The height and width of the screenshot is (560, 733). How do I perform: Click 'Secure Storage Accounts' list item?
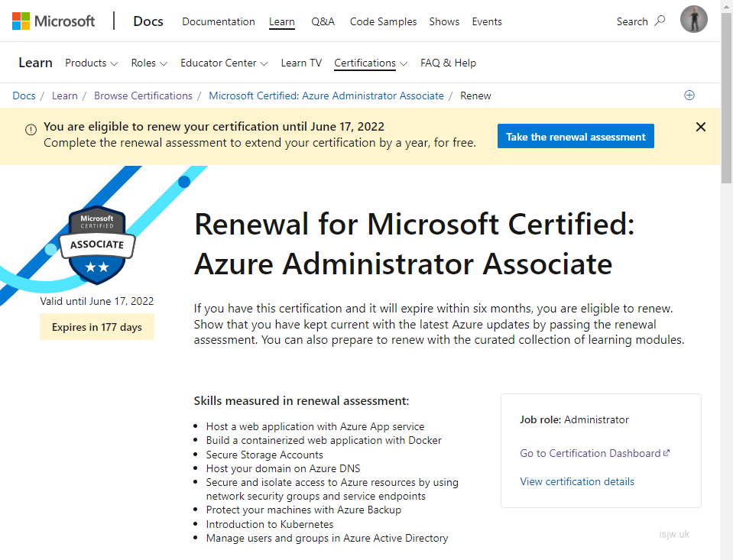coord(264,455)
